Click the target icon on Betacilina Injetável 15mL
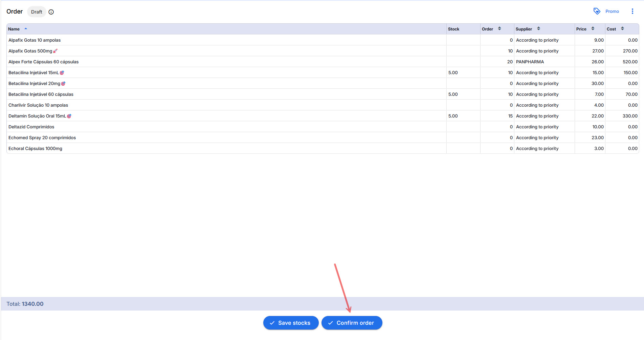Viewport: 644px width, 340px height. click(x=62, y=73)
